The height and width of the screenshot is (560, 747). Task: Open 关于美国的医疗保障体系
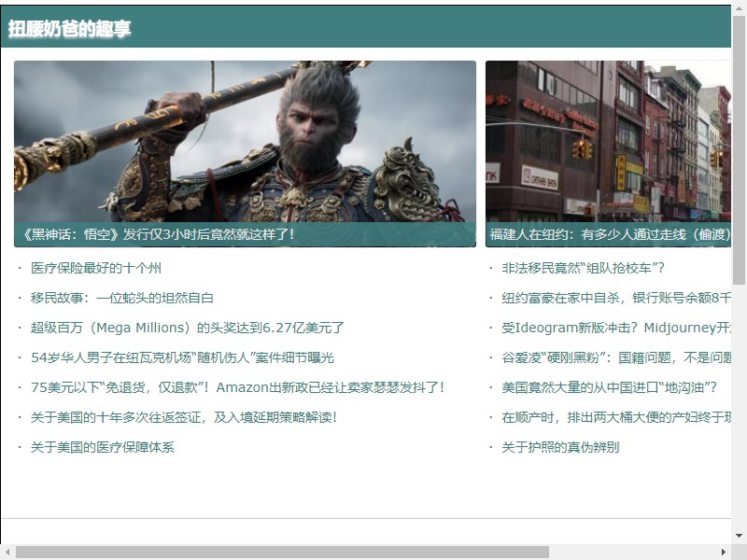103,447
